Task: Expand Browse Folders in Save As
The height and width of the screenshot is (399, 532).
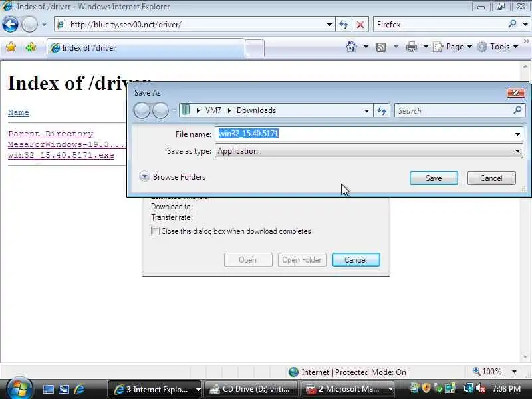Action: click(x=172, y=176)
